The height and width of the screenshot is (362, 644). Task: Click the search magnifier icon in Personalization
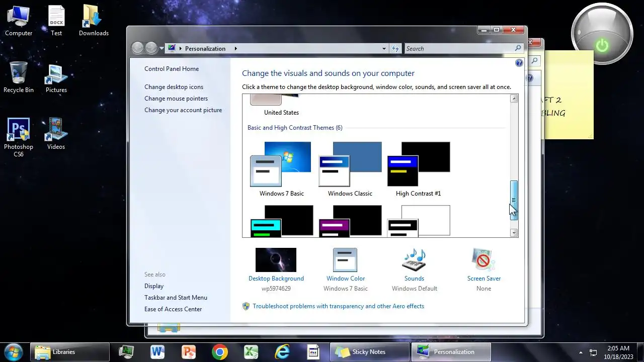tap(518, 48)
